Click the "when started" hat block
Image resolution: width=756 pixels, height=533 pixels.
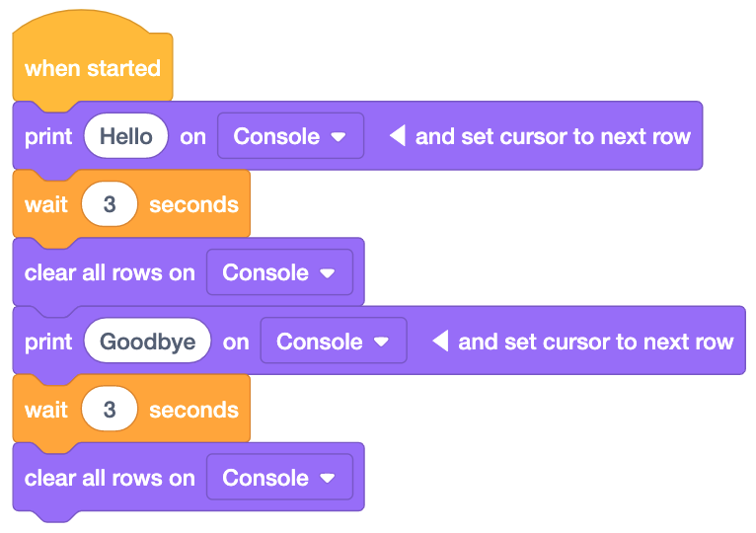(x=92, y=68)
